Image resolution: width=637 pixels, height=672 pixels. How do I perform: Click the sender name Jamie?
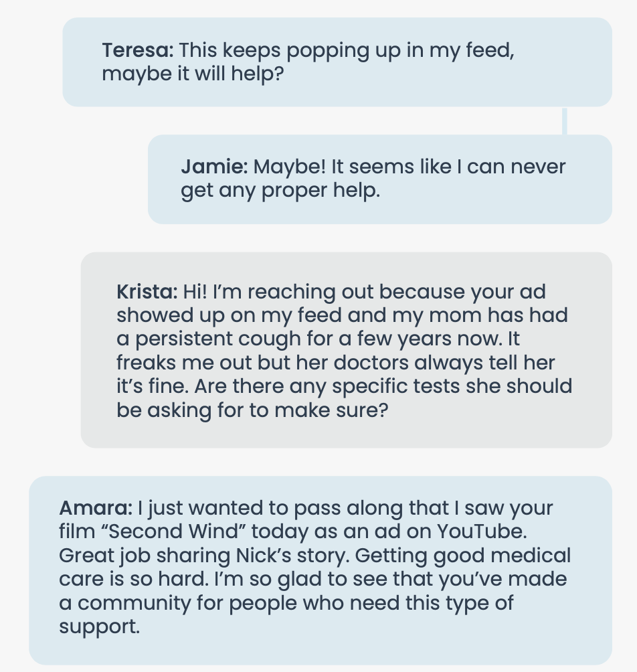point(214,167)
